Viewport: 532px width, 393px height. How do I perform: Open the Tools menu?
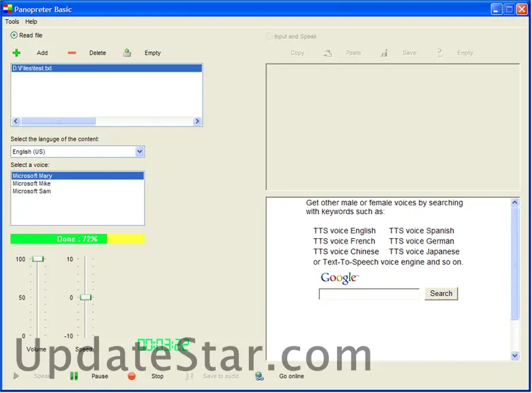(12, 21)
